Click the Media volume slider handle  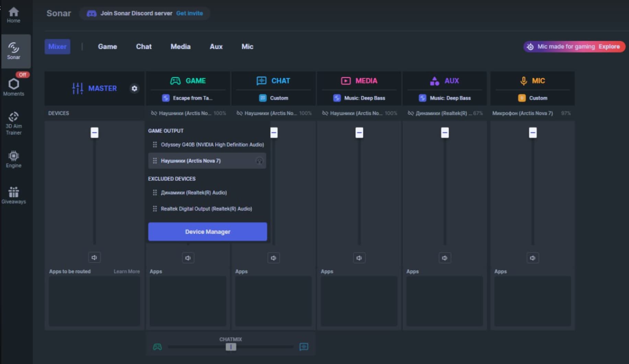359,132
